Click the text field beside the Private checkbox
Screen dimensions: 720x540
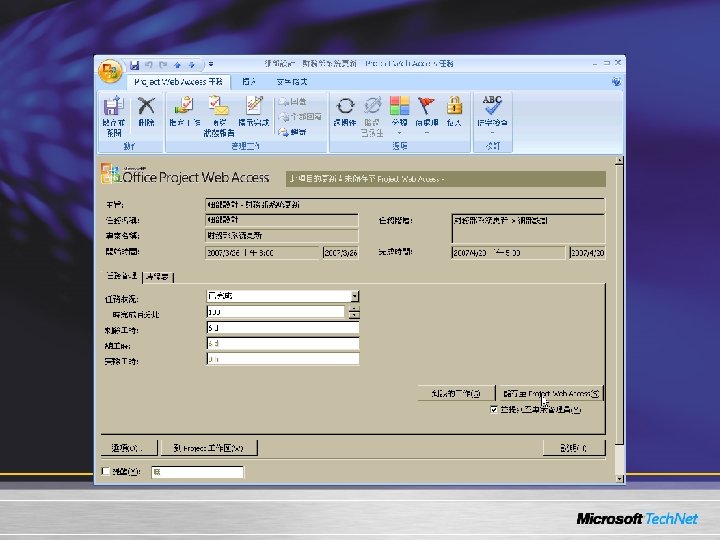pos(197,472)
